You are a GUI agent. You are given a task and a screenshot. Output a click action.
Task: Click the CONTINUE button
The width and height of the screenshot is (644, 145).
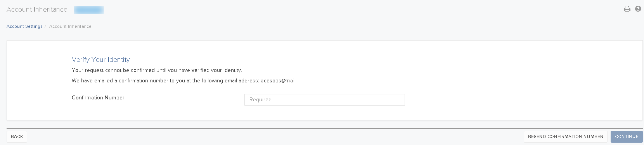pyautogui.click(x=627, y=136)
